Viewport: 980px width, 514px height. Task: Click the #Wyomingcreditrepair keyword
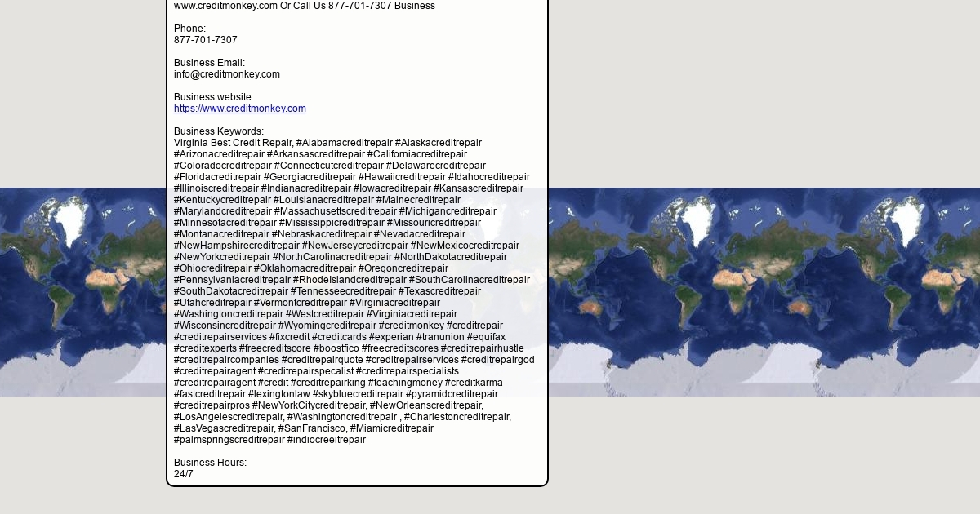pos(327,326)
